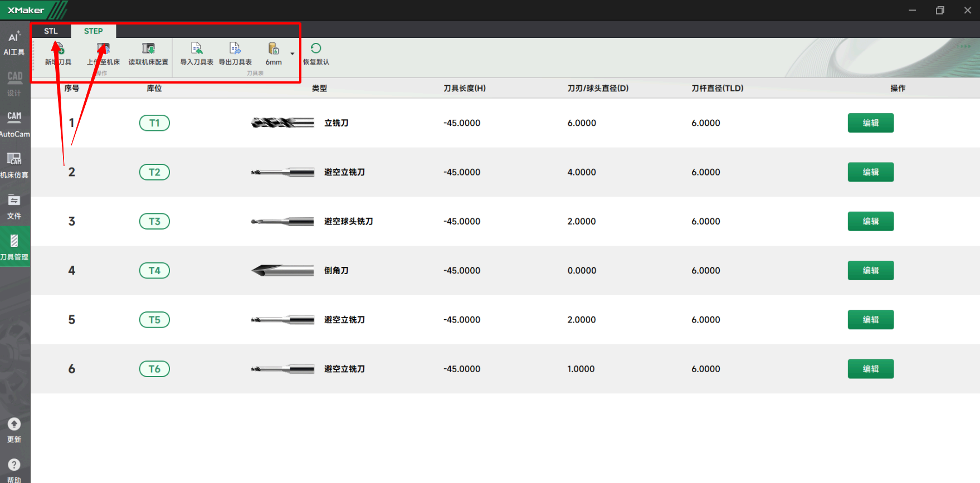Click 编辑 for tool T5

[871, 320]
